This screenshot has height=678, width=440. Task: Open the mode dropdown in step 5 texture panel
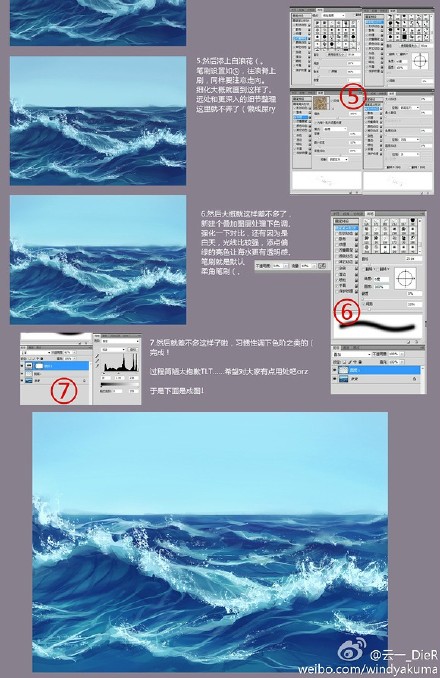tap(335, 129)
